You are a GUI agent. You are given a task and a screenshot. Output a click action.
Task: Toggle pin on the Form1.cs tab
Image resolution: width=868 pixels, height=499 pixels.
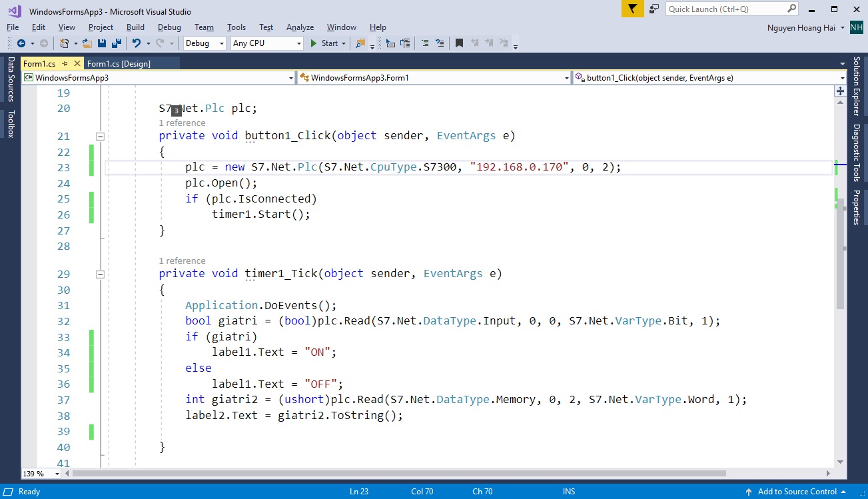point(65,63)
